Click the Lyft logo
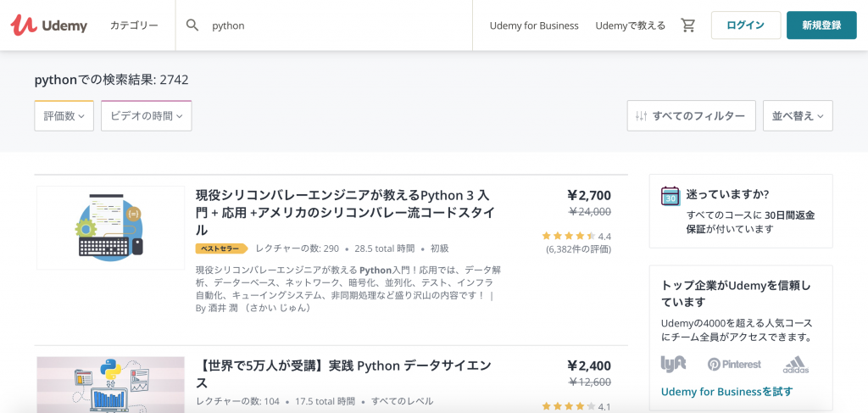This screenshot has height=413, width=868. (673, 363)
